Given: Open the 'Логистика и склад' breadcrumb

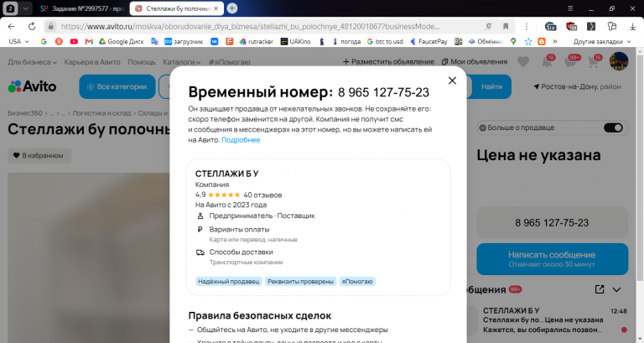Looking at the screenshot, I should click(x=101, y=113).
